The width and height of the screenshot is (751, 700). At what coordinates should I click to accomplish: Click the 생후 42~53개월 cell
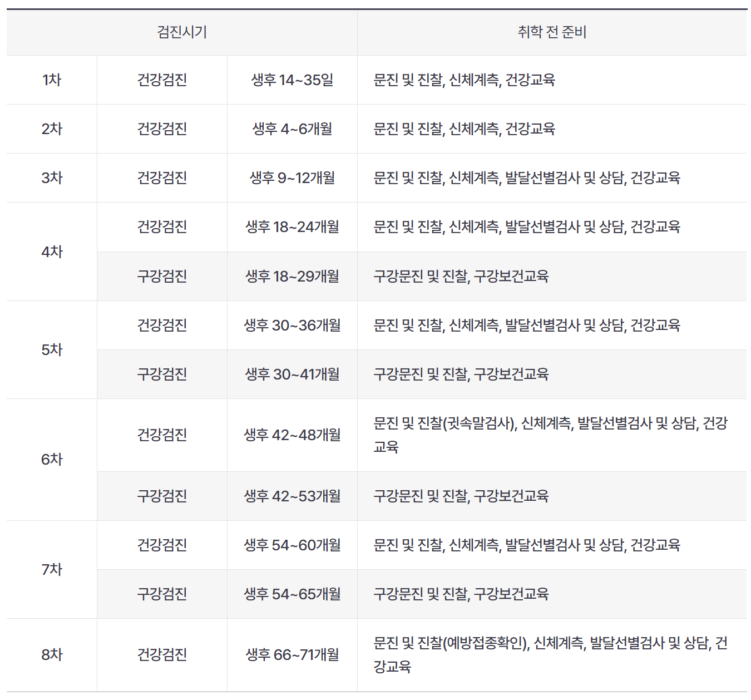coord(292,496)
